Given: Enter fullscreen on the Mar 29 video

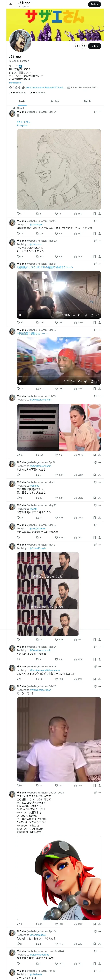Looking at the screenshot, I should (97, 381).
